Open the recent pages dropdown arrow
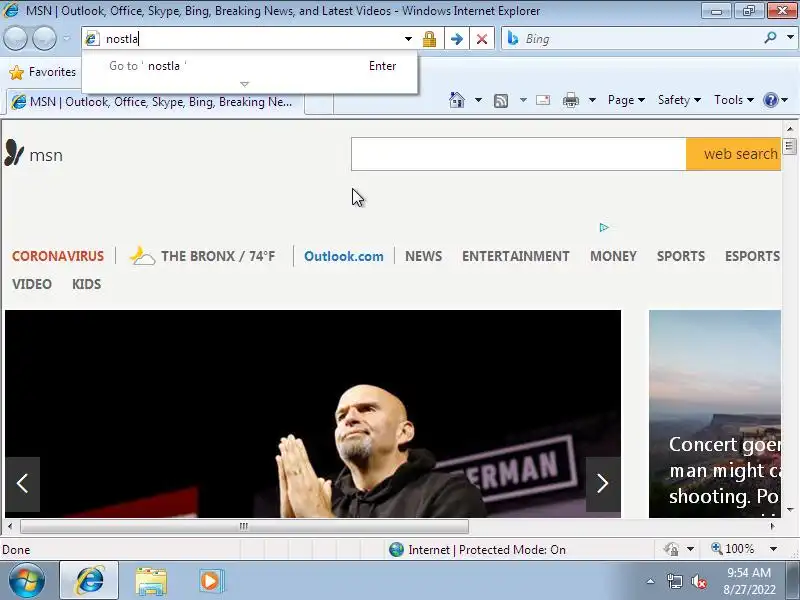The image size is (800, 600). 66,38
